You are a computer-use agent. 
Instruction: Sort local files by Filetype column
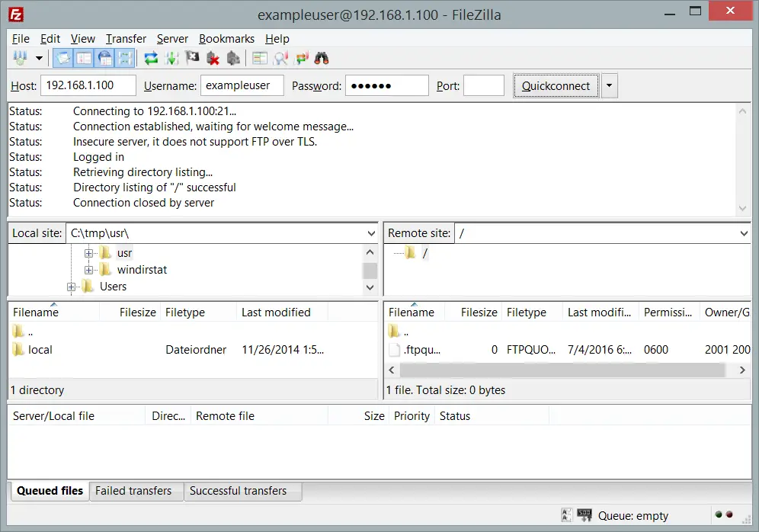pyautogui.click(x=198, y=312)
